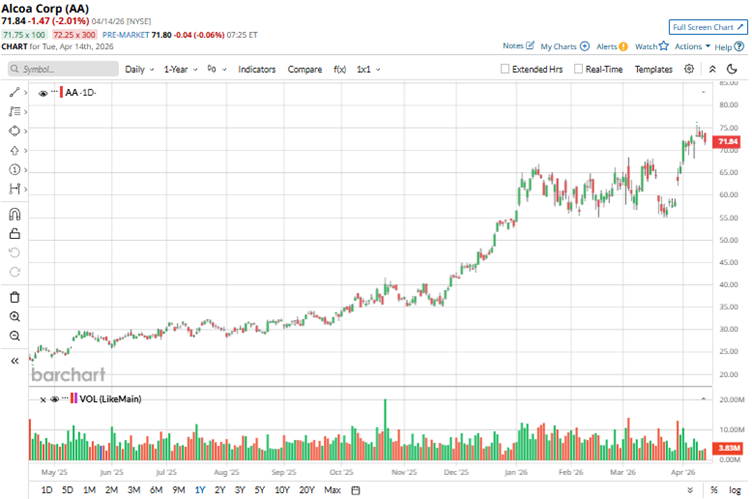Expand trend line tool options arrow
Screen dimensions: 752x499
25,93
